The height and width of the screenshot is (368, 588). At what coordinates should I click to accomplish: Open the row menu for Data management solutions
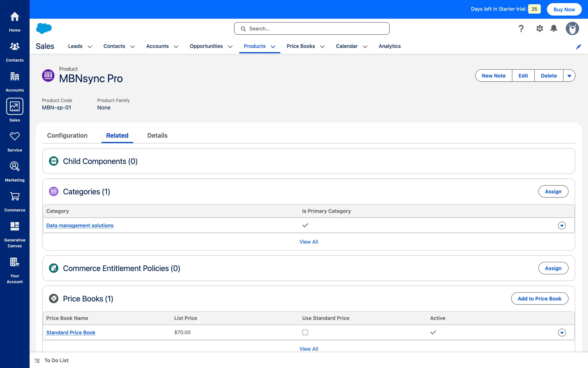point(562,226)
